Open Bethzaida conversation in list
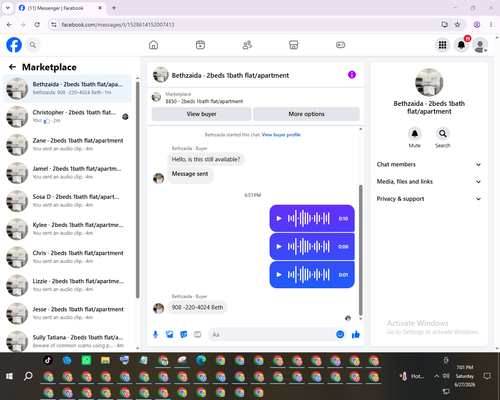 (67, 89)
